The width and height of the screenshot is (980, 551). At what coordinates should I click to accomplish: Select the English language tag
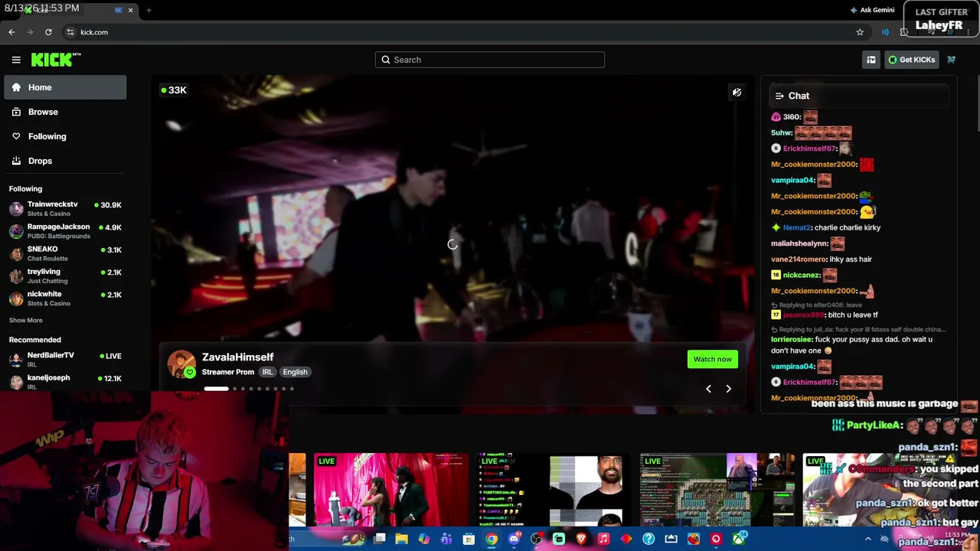coord(295,372)
